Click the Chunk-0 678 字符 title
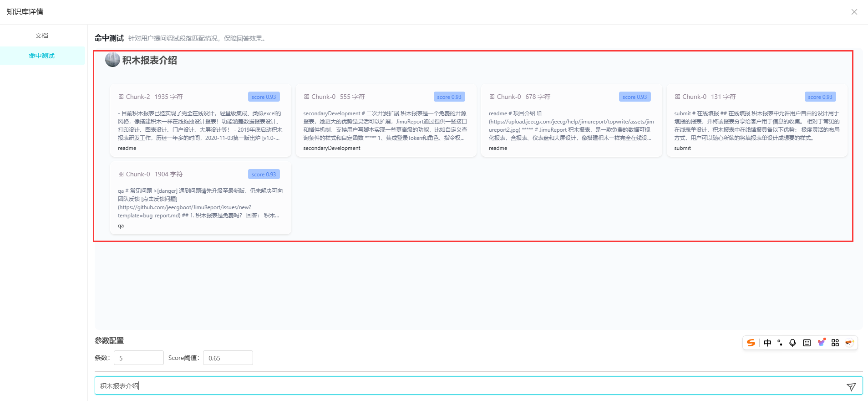 tap(524, 97)
